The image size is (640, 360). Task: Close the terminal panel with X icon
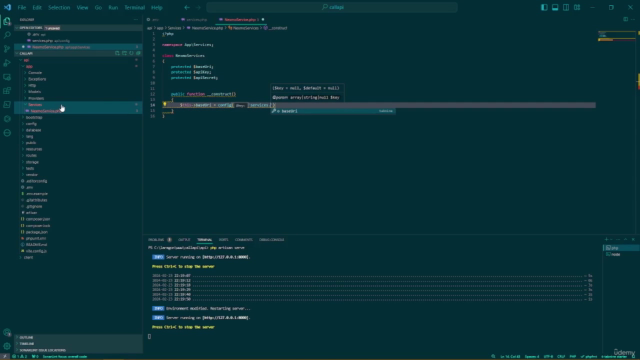633,240
